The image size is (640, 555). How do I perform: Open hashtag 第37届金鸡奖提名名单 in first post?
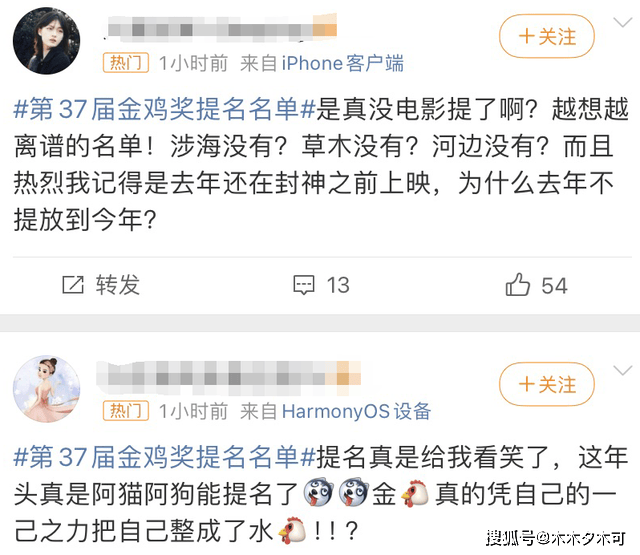165,109
